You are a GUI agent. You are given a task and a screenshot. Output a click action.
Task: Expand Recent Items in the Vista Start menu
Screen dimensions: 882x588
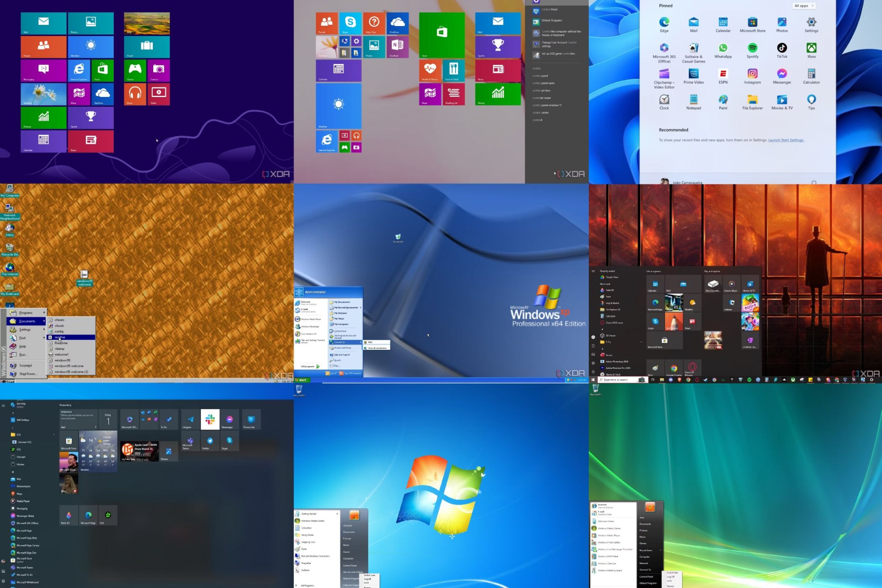[x=646, y=550]
